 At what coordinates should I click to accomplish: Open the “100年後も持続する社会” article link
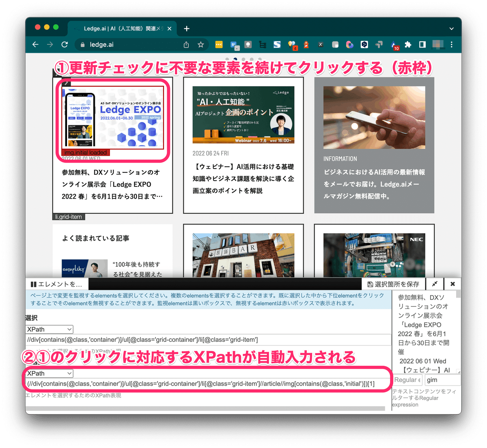point(137,269)
